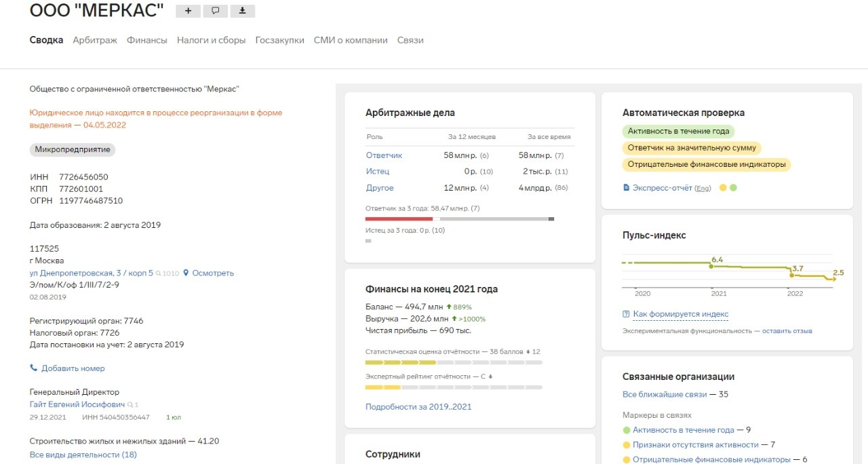The image size is (868, 464).
Task: Click the red Ответчик за 3 года bar
Action: 399,219
